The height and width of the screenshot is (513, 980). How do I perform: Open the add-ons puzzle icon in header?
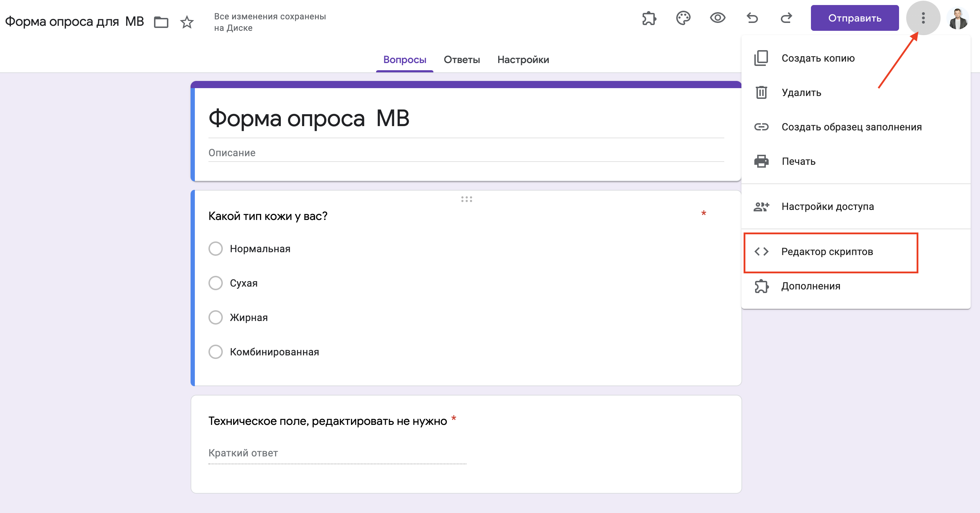649,18
